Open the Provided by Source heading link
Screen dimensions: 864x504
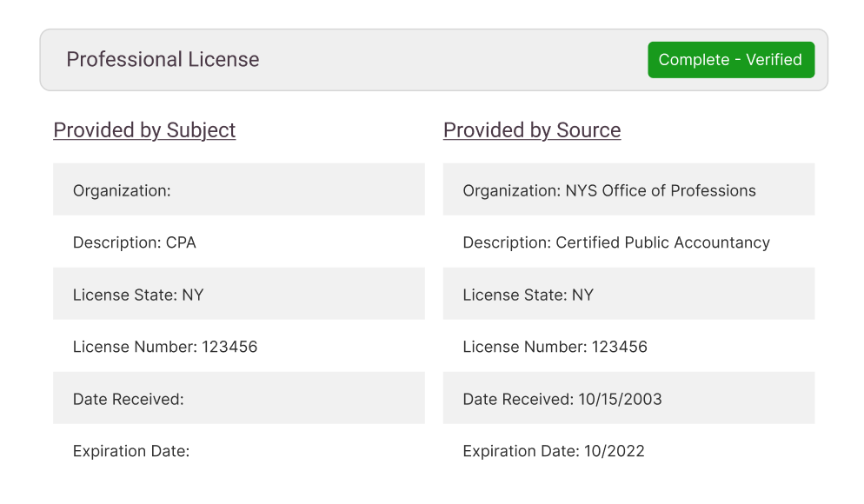[532, 130]
